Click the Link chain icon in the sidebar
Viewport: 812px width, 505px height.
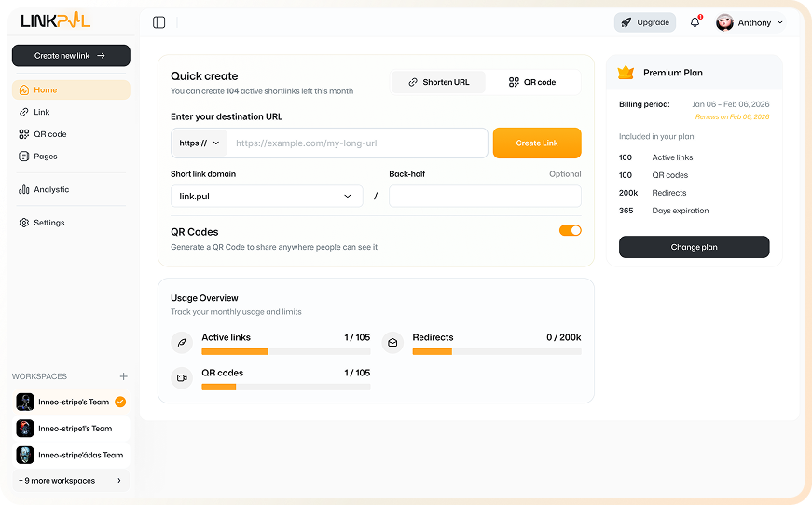click(x=24, y=113)
